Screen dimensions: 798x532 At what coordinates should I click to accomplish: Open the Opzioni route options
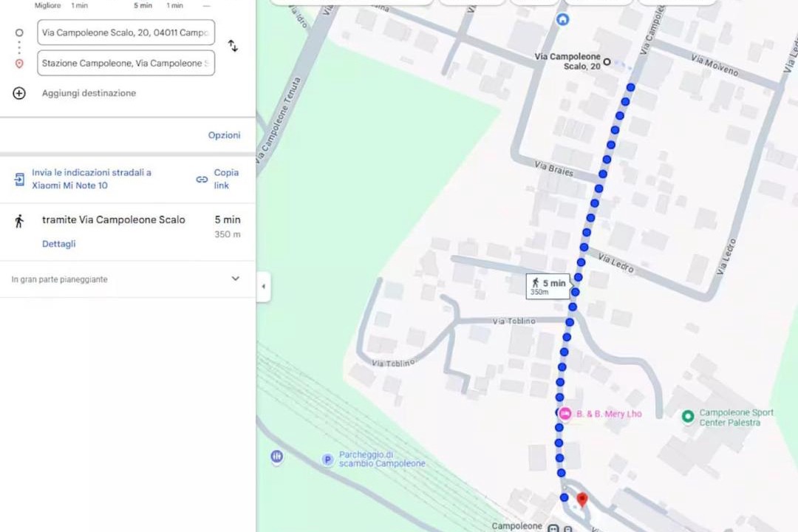(x=224, y=135)
